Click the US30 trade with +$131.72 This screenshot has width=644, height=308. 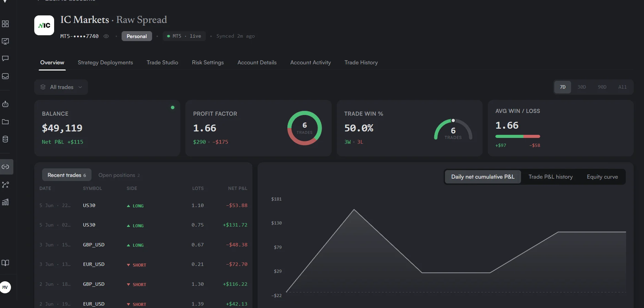point(143,225)
